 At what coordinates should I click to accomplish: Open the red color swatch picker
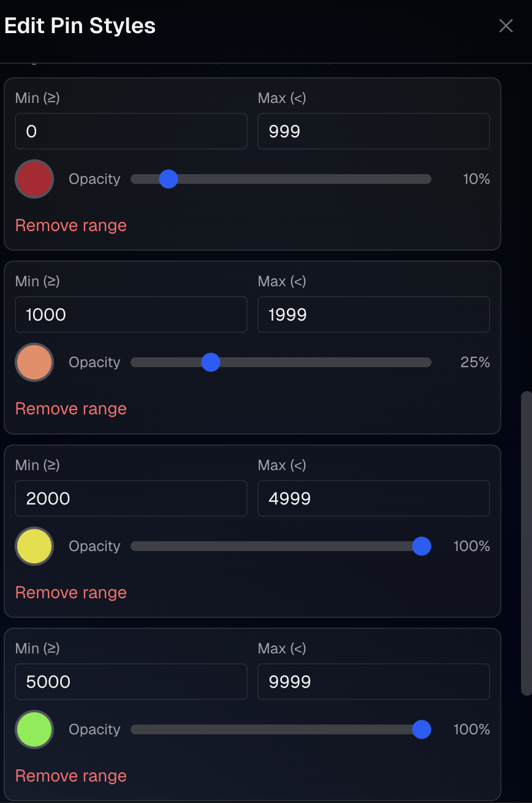34,179
